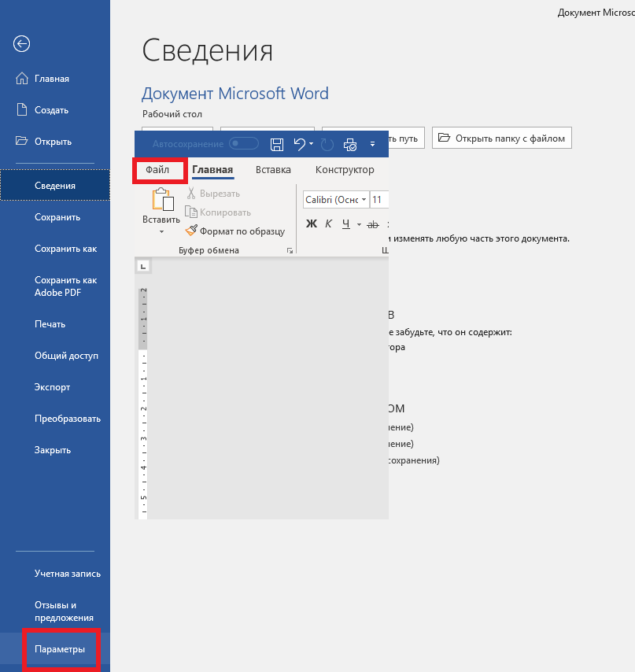Toggle bold formatting (Ж)
The width and height of the screenshot is (635, 672).
[311, 224]
